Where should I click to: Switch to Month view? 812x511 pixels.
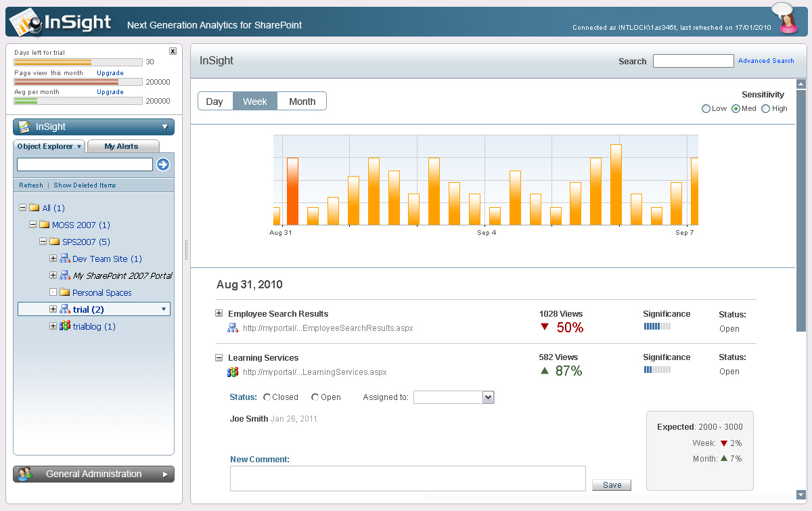pos(302,101)
